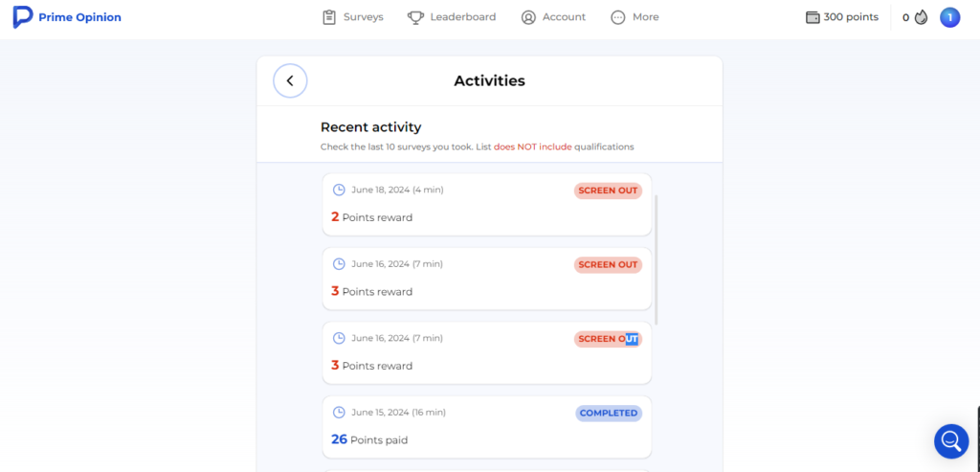Open the 26 Points paid activity card
This screenshot has height=472, width=980.
(487, 427)
